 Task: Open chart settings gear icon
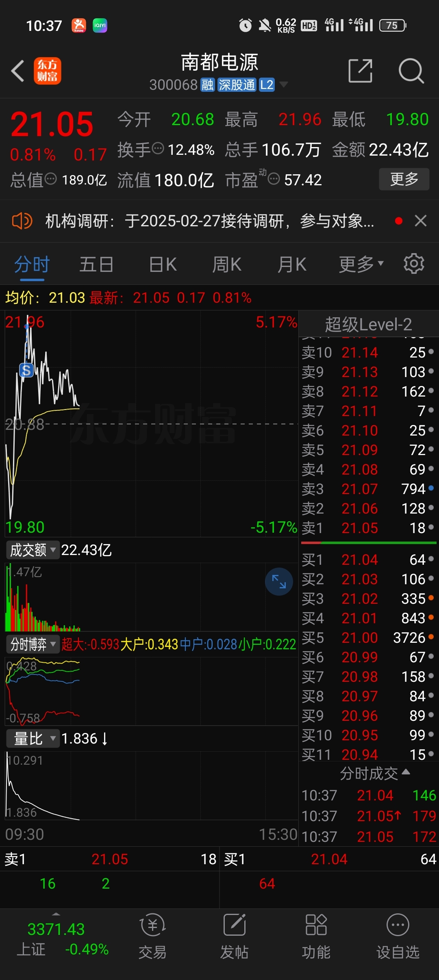(x=414, y=264)
